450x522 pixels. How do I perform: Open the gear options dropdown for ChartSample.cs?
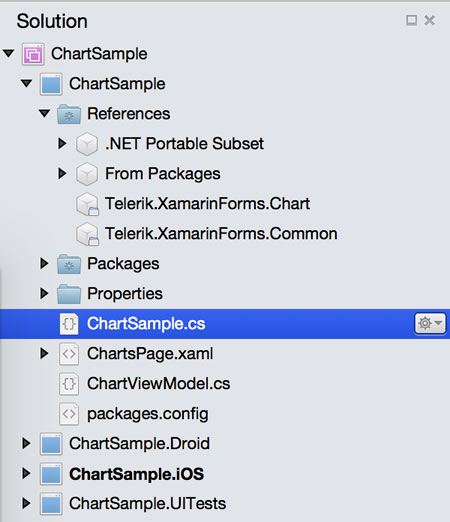click(430, 323)
